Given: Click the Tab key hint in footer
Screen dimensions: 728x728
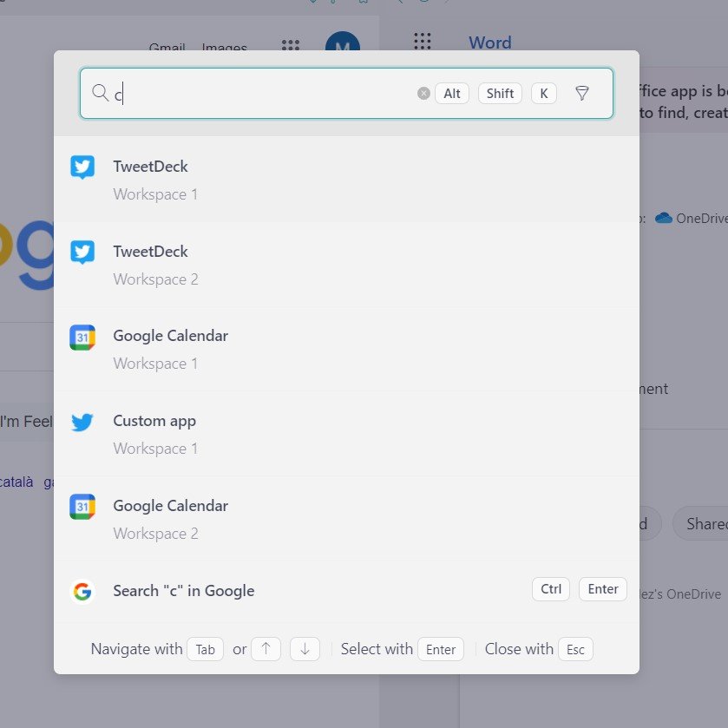Looking at the screenshot, I should pyautogui.click(x=206, y=649).
